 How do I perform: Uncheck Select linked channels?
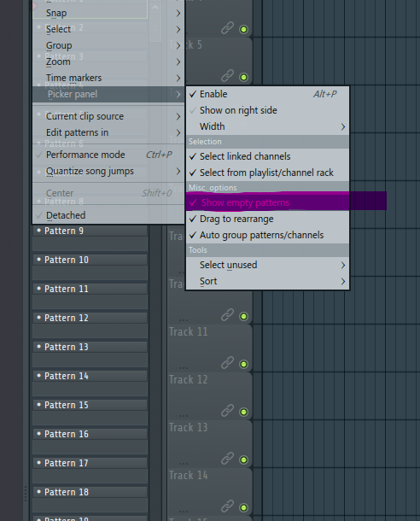click(267, 156)
